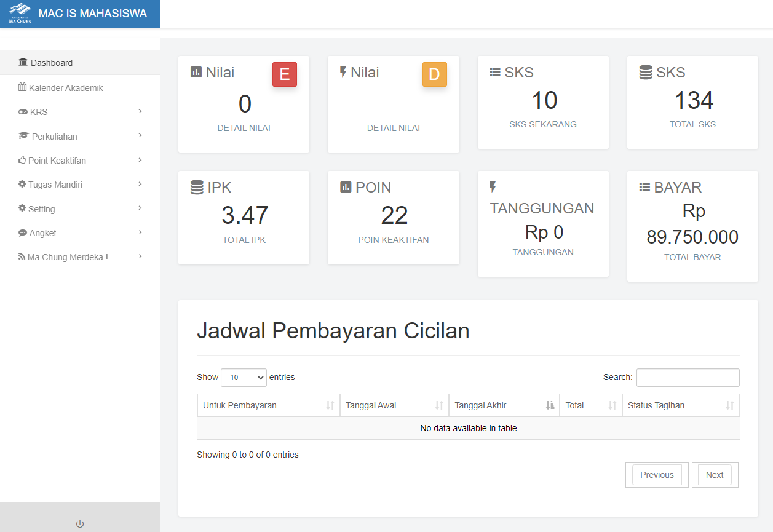Open DETAIL NILAI link on E card
773x532 pixels.
coord(244,128)
